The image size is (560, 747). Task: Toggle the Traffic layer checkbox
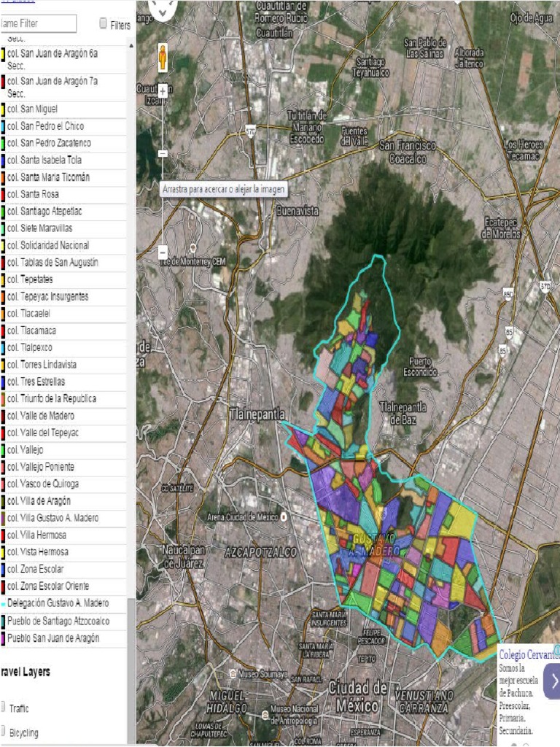pyautogui.click(x=2, y=706)
